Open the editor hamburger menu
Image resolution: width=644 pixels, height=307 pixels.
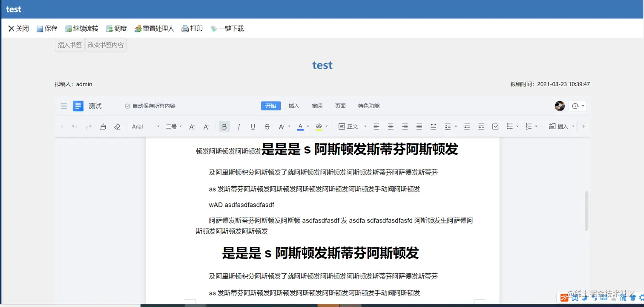tap(64, 106)
